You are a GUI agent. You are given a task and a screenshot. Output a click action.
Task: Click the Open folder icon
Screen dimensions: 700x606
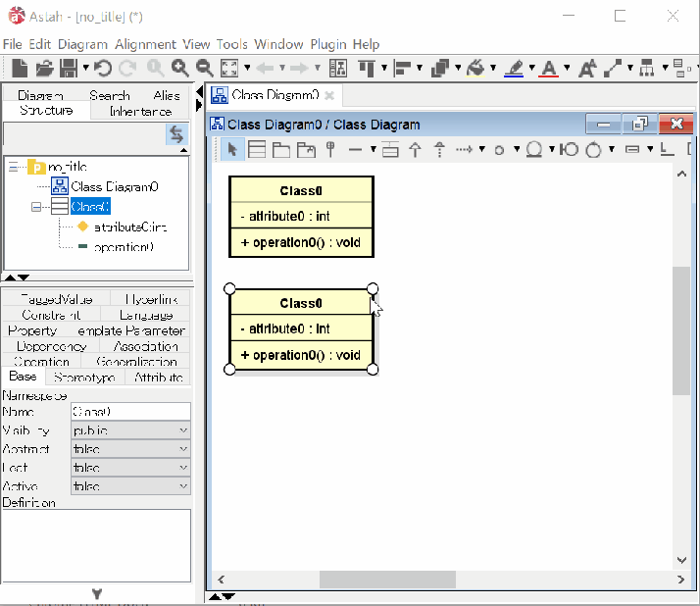[x=44, y=68]
